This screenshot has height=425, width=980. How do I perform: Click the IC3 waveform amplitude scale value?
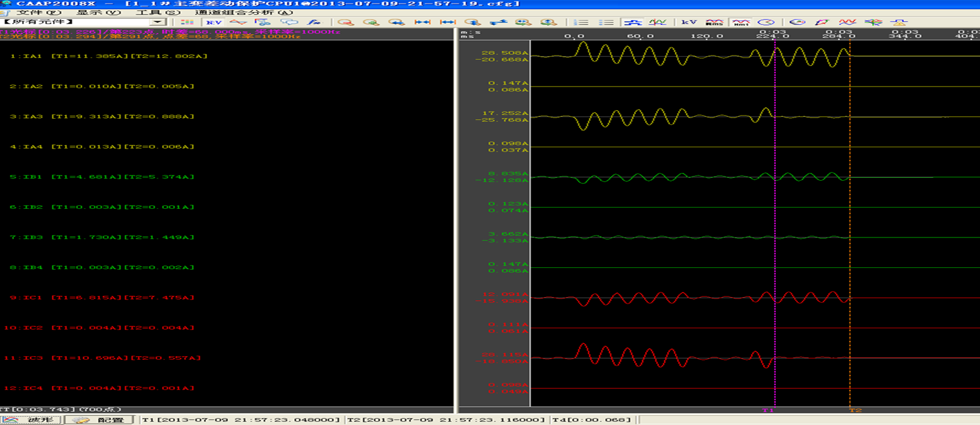(505, 355)
